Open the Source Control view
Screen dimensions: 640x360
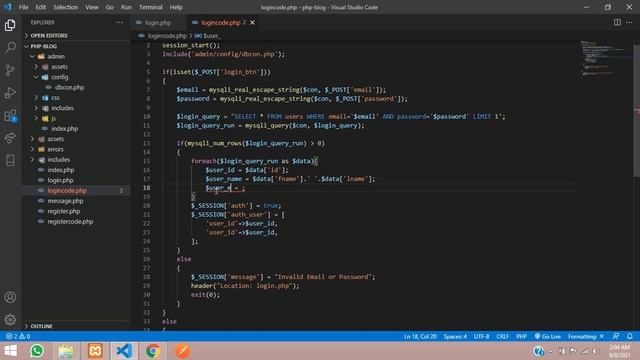tap(10, 70)
